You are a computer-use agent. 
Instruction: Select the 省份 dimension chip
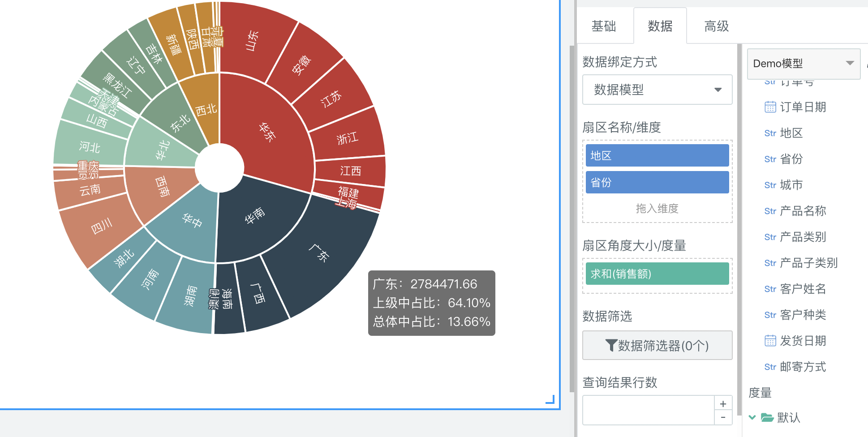click(657, 182)
